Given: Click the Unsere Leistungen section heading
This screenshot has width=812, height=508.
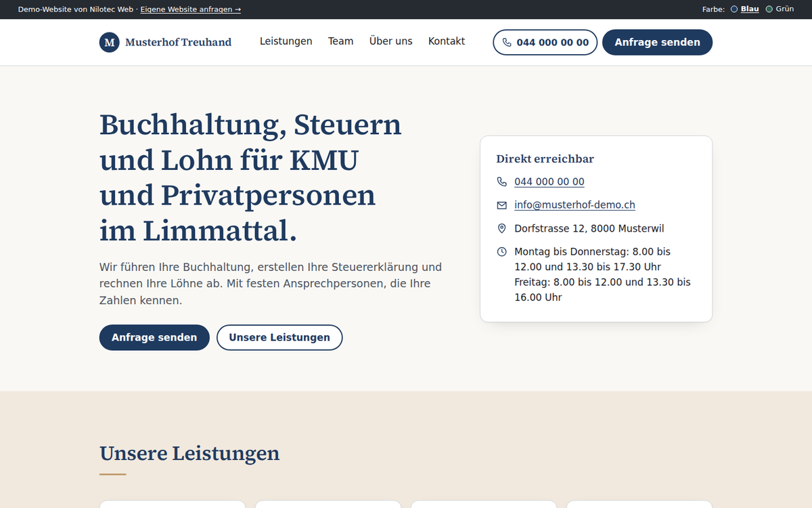Looking at the screenshot, I should pos(189,453).
